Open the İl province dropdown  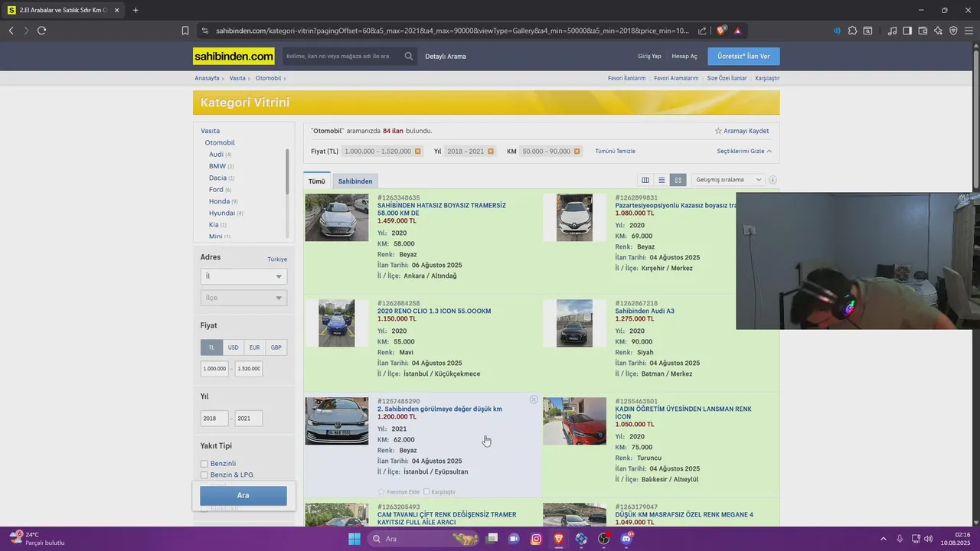pos(243,276)
